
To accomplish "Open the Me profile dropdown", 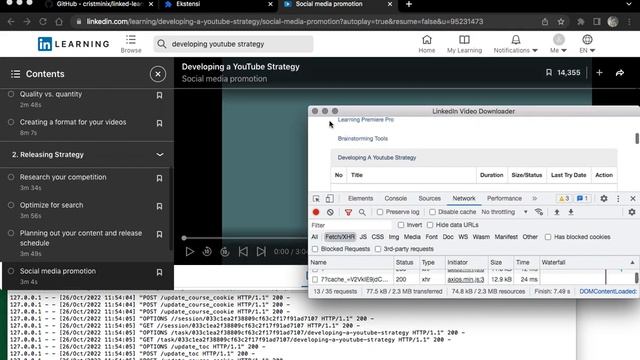I will 558,44.
